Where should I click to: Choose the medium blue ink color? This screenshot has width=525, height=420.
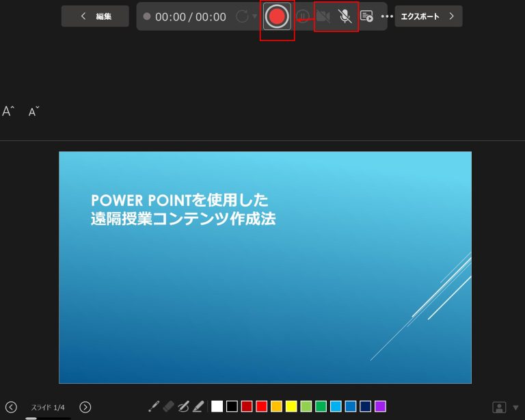click(x=351, y=406)
